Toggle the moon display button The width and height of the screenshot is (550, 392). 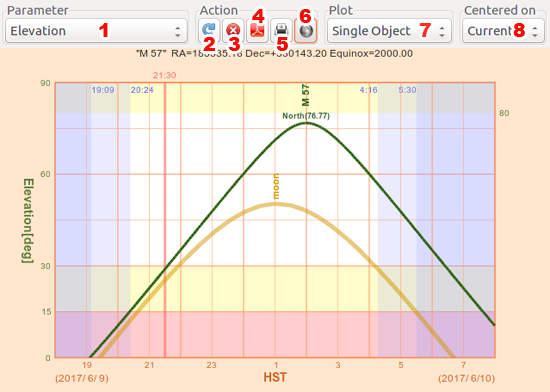coord(306,30)
